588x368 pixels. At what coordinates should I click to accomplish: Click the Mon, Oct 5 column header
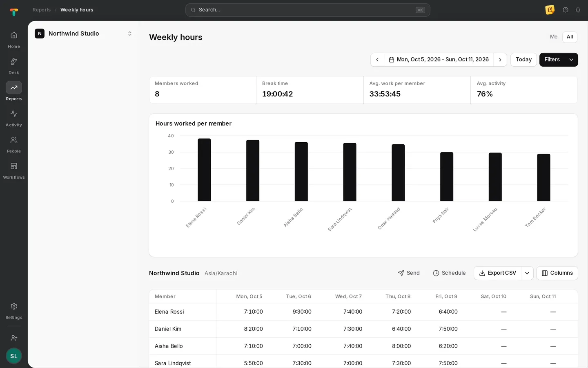(249, 296)
